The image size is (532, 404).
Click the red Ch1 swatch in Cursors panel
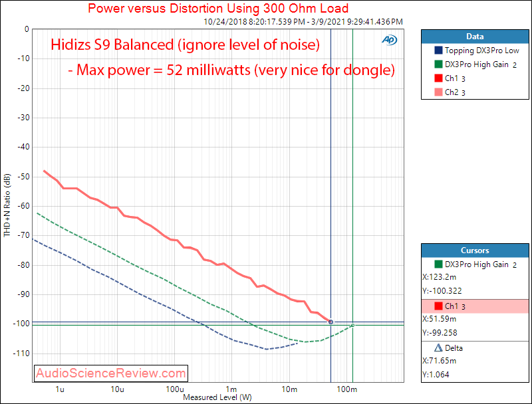[x=438, y=306]
